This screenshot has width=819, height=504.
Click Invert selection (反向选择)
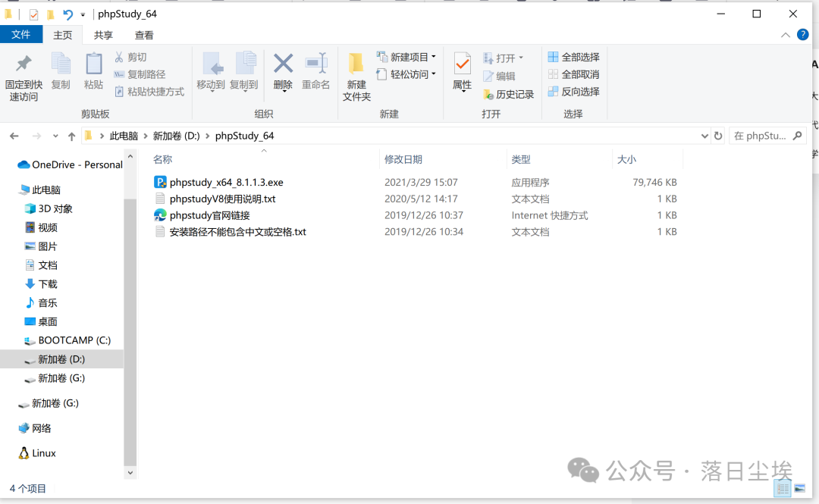[x=573, y=92]
